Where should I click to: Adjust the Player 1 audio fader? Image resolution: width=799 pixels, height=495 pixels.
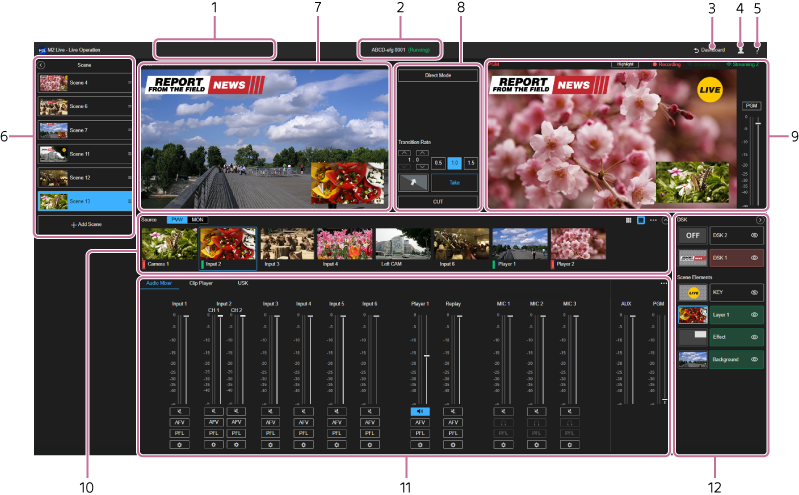(427, 356)
